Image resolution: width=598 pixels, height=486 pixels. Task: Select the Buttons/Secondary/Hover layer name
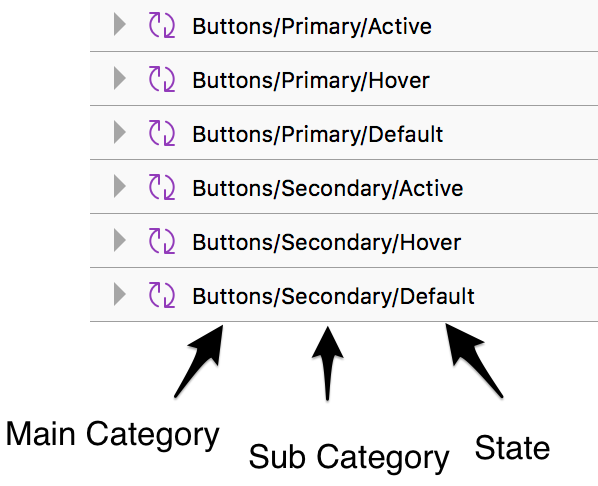[x=326, y=243]
